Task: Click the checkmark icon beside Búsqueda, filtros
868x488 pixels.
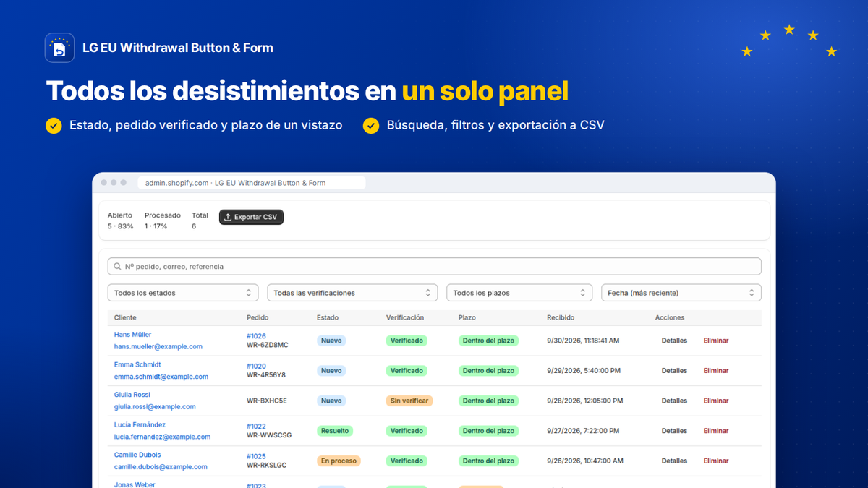Action: coord(371,126)
